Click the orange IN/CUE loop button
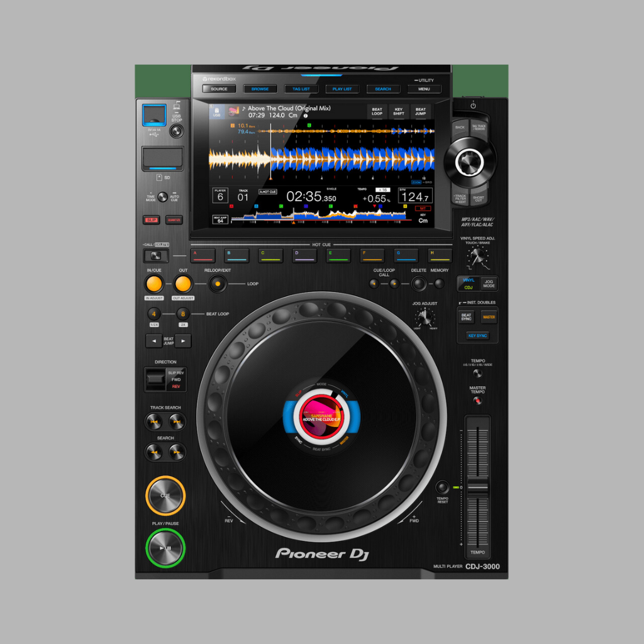This screenshot has height=644, width=644. click(x=154, y=284)
